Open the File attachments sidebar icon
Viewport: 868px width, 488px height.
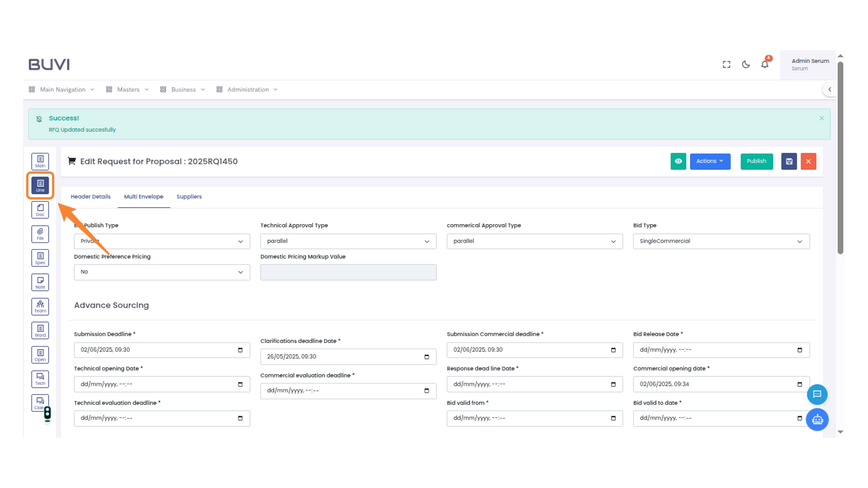(x=40, y=234)
